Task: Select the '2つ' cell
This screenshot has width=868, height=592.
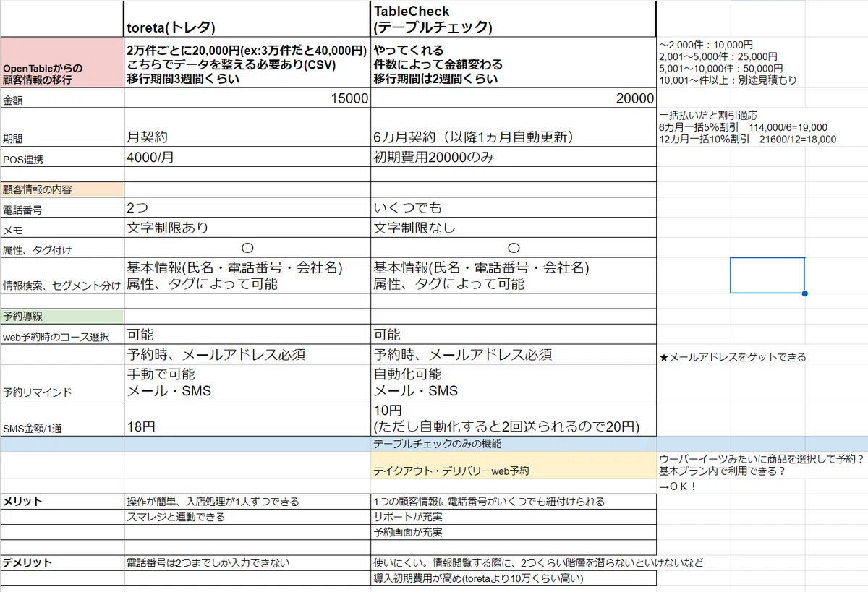Action: [x=247, y=208]
